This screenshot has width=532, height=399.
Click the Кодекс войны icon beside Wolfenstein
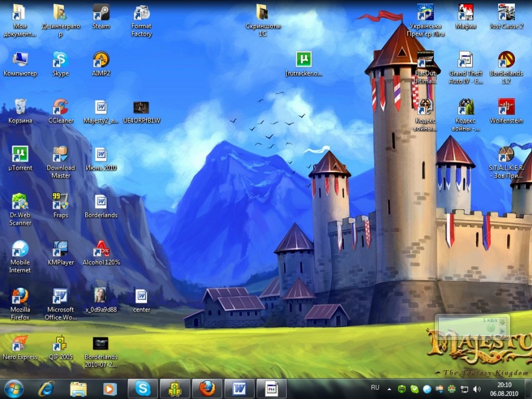[466, 115]
